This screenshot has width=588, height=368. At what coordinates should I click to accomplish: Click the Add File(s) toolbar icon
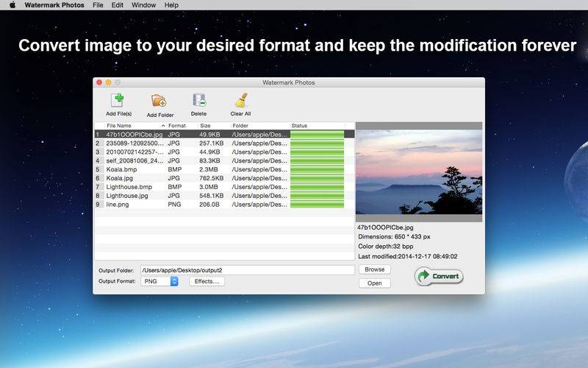[x=118, y=100]
